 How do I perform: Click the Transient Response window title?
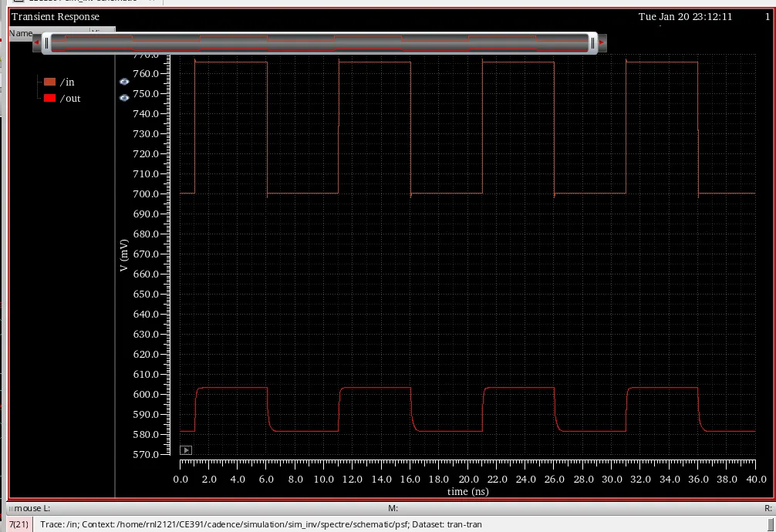tap(56, 16)
